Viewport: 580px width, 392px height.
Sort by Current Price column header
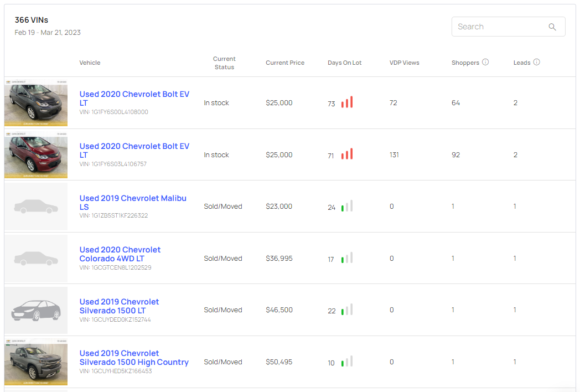click(x=285, y=63)
